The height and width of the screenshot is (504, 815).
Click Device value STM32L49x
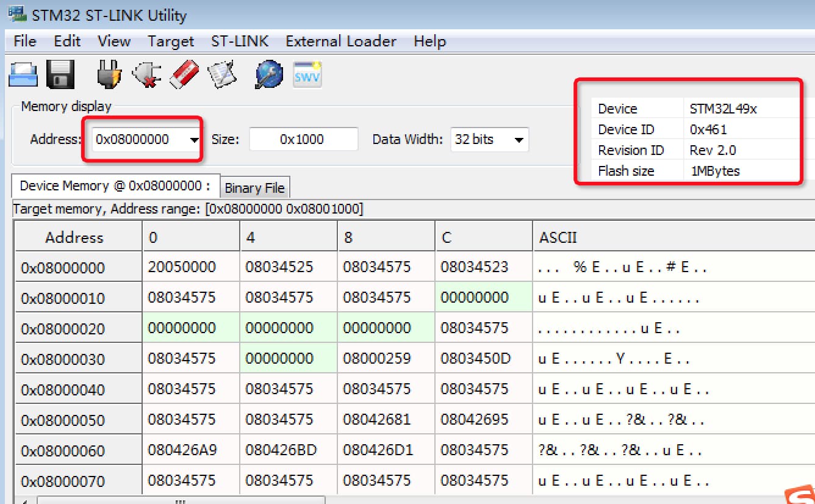pyautogui.click(x=723, y=109)
